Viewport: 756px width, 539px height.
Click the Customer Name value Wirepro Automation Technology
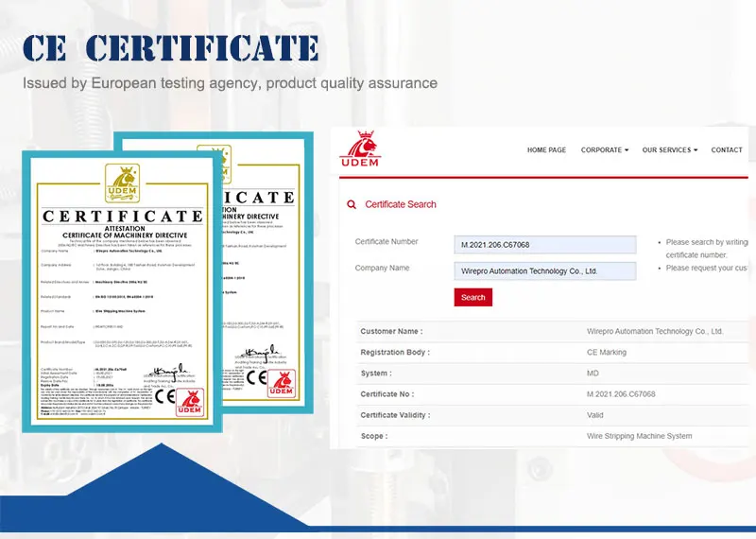click(655, 332)
